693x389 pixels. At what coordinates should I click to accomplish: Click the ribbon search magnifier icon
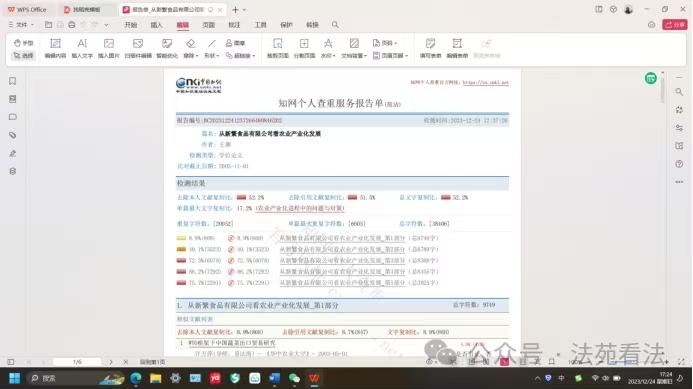tap(335, 25)
